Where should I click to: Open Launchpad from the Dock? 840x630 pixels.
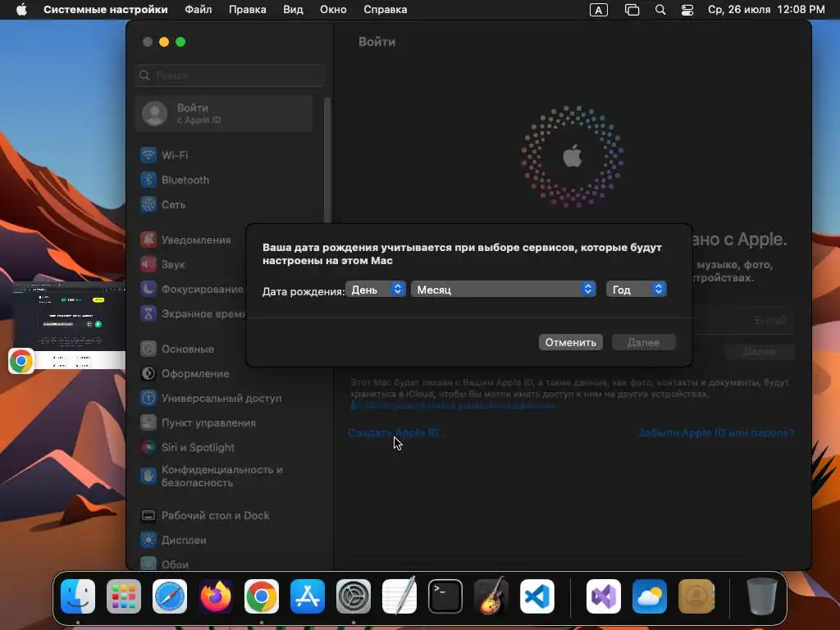click(124, 596)
